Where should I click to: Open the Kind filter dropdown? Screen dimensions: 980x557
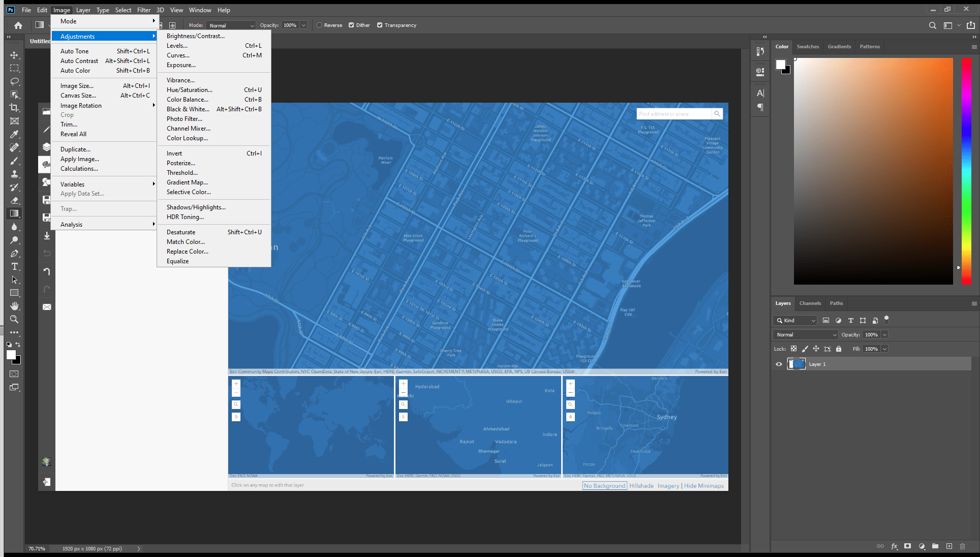[795, 320]
